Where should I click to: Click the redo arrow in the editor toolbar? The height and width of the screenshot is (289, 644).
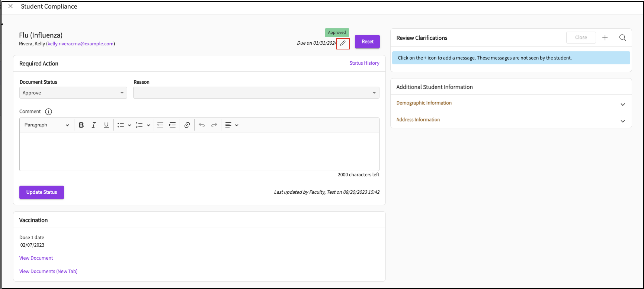[214, 125]
